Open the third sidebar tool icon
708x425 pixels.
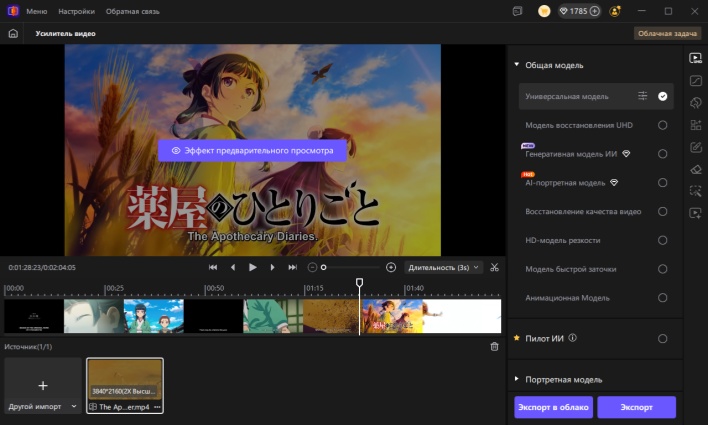coord(695,103)
